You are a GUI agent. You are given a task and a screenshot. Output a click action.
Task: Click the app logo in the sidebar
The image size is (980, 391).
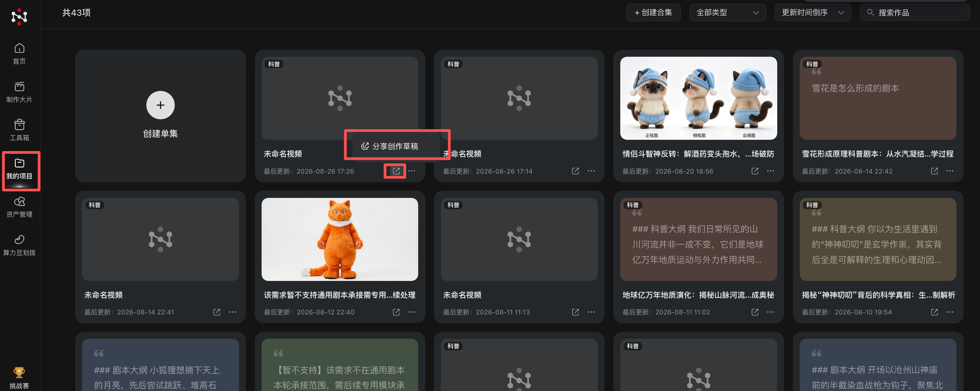pos(19,16)
